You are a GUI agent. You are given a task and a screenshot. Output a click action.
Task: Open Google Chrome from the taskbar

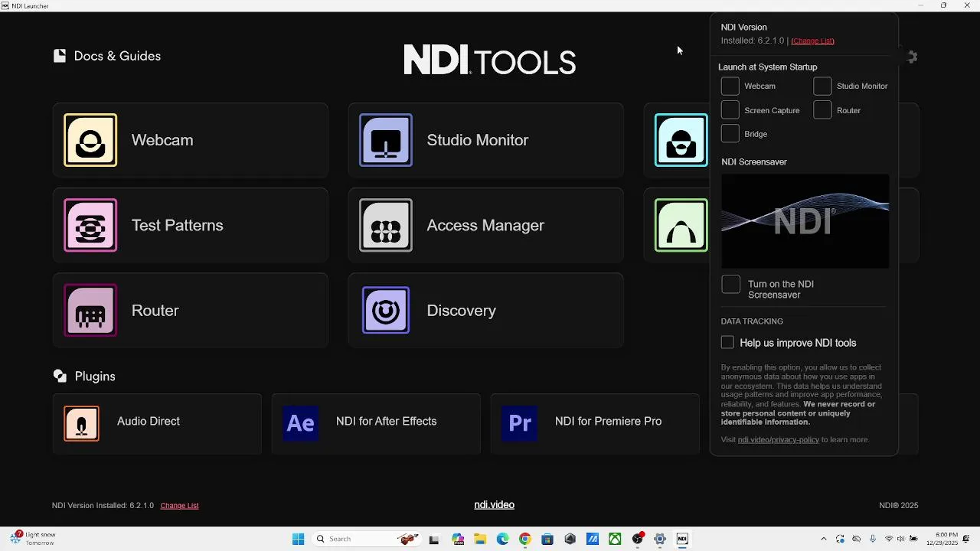point(524,539)
